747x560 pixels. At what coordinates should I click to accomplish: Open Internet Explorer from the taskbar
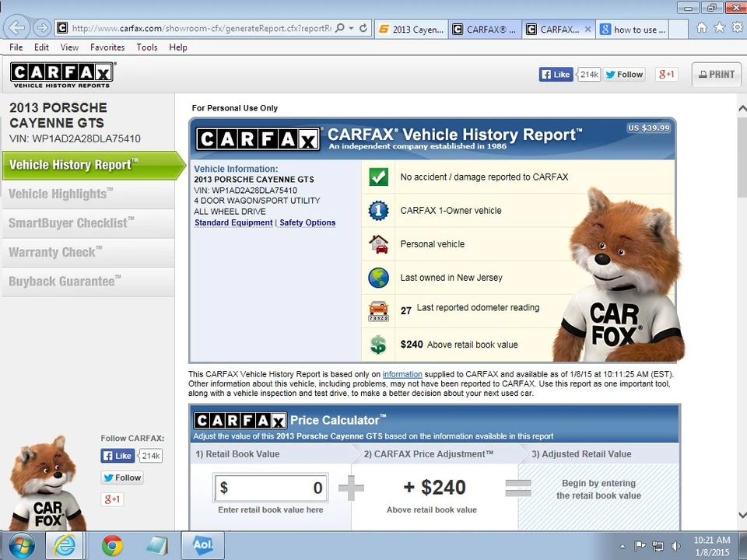(x=65, y=546)
